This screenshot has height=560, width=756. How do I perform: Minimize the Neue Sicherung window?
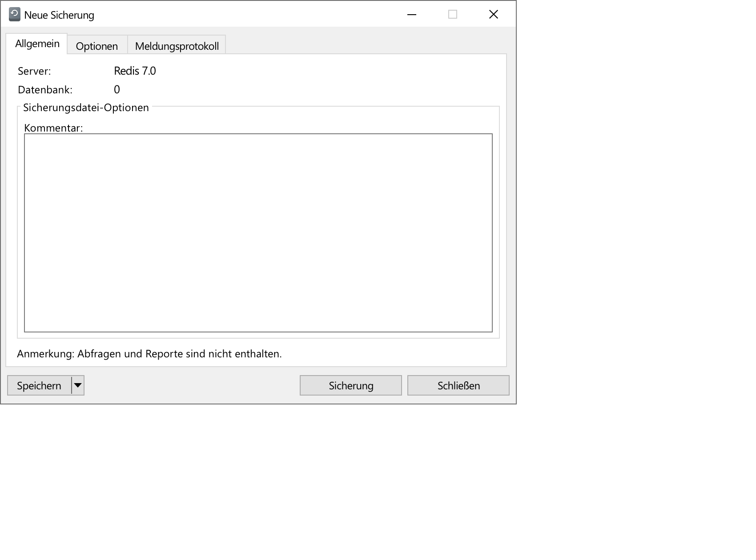click(412, 15)
